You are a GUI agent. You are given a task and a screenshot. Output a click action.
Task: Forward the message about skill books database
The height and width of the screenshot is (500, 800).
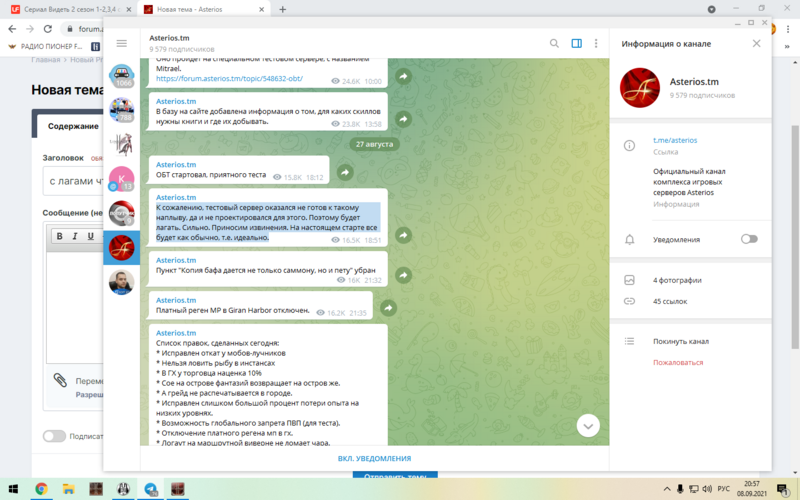pyautogui.click(x=403, y=119)
